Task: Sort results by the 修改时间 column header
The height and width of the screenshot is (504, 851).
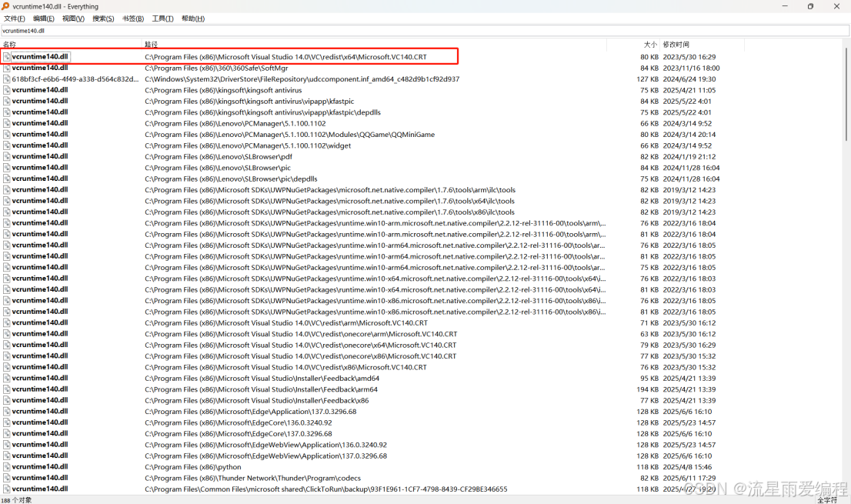Action: click(x=702, y=45)
